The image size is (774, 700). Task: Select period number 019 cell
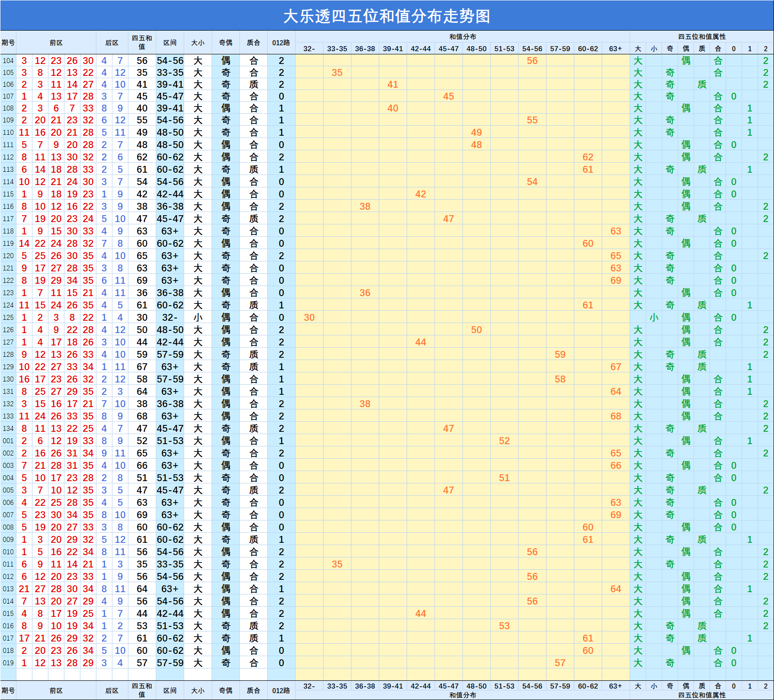point(8,663)
